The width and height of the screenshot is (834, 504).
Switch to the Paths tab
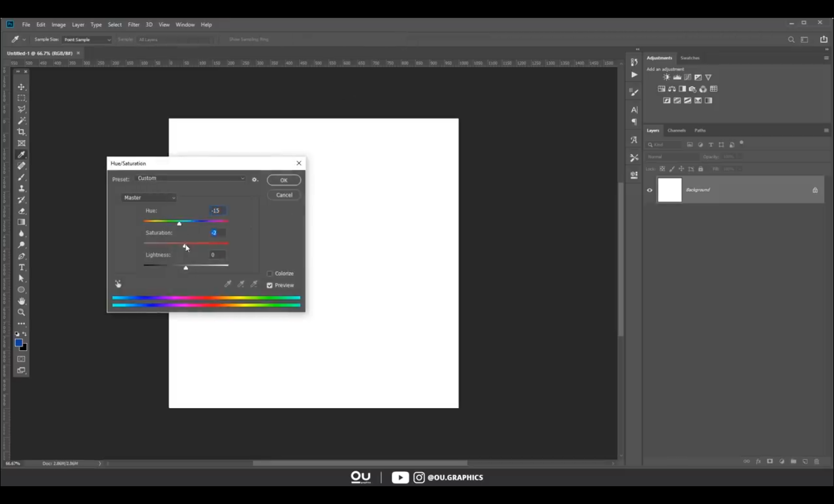click(x=700, y=130)
